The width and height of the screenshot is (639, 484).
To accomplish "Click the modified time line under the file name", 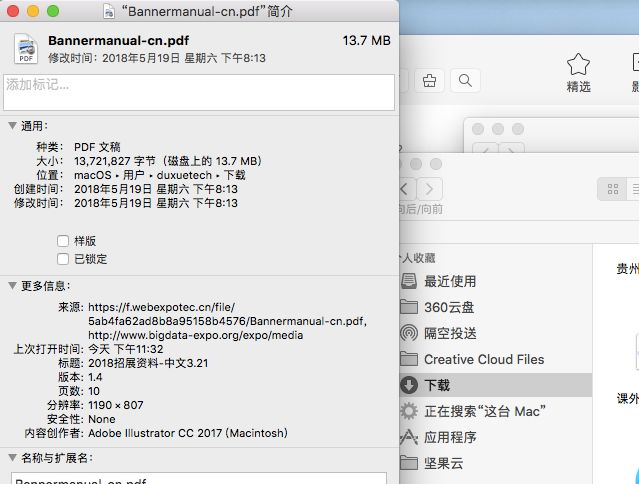I will point(157,58).
